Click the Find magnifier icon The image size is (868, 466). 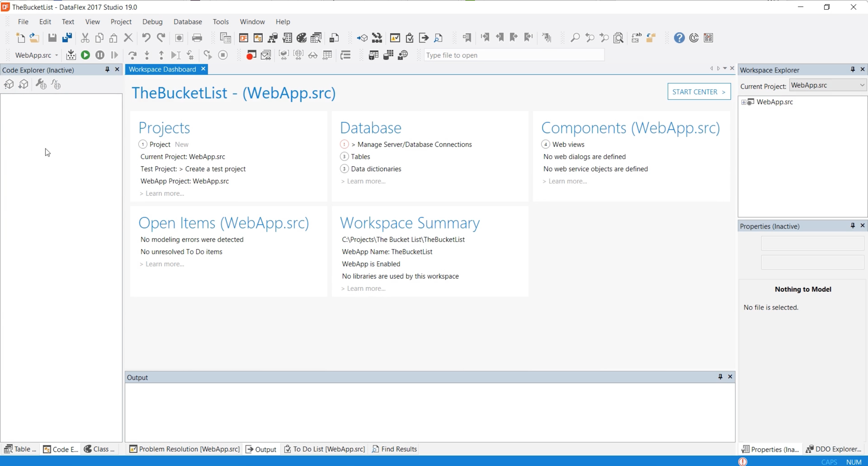click(575, 38)
